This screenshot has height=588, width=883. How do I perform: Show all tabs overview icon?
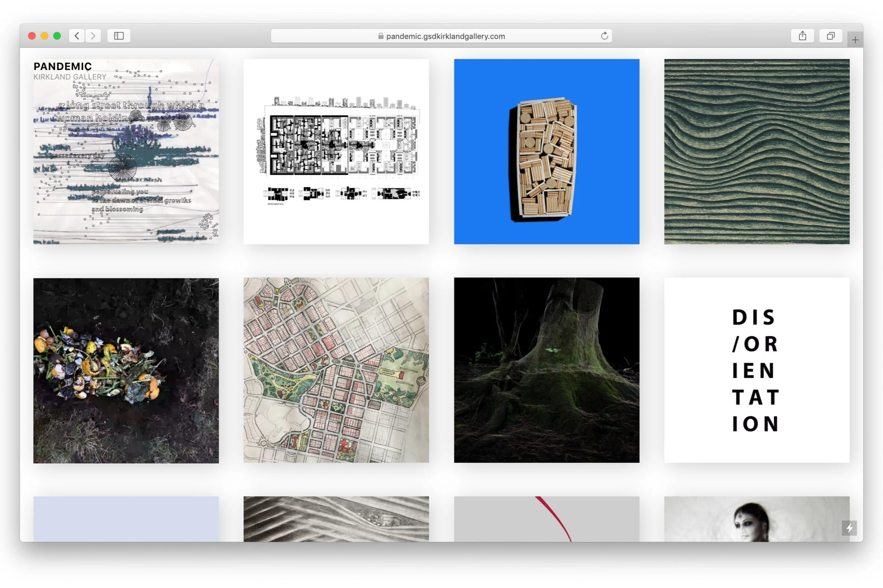pos(830,36)
